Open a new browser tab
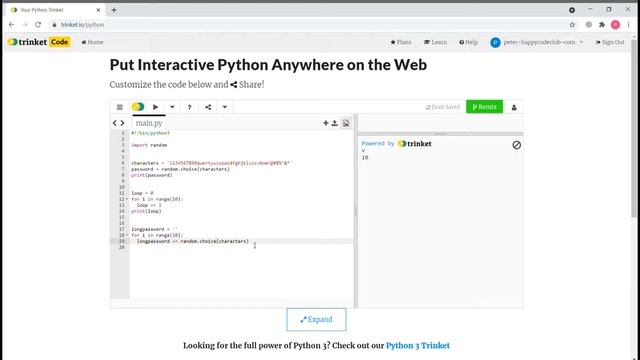The image size is (640, 360). [114, 10]
